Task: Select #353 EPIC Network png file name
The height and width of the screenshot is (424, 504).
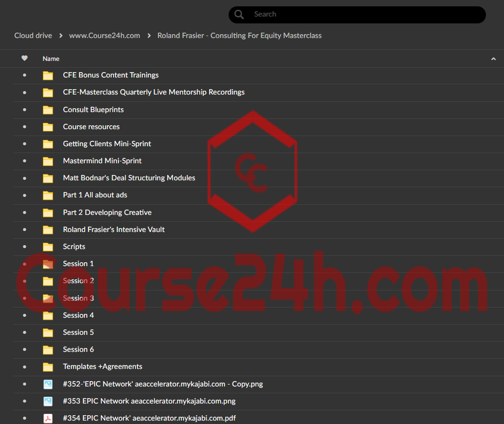Action: tap(149, 401)
